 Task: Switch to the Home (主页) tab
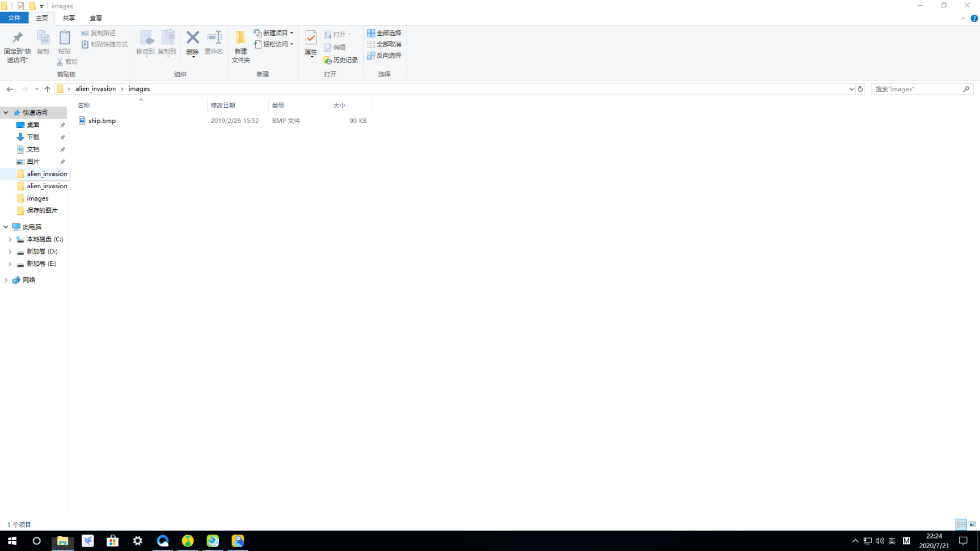tap(42, 18)
